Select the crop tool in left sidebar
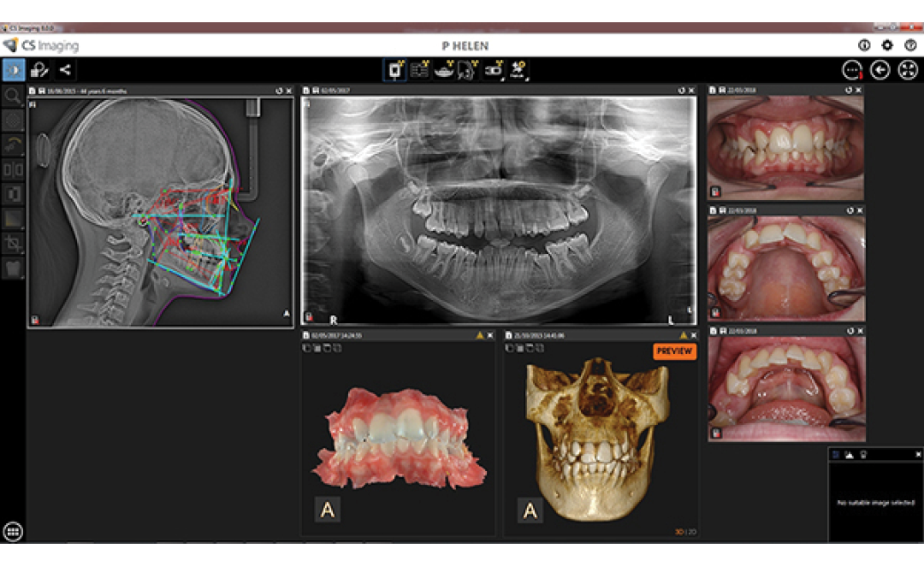Screen dimensions: 924x566 (x=13, y=244)
